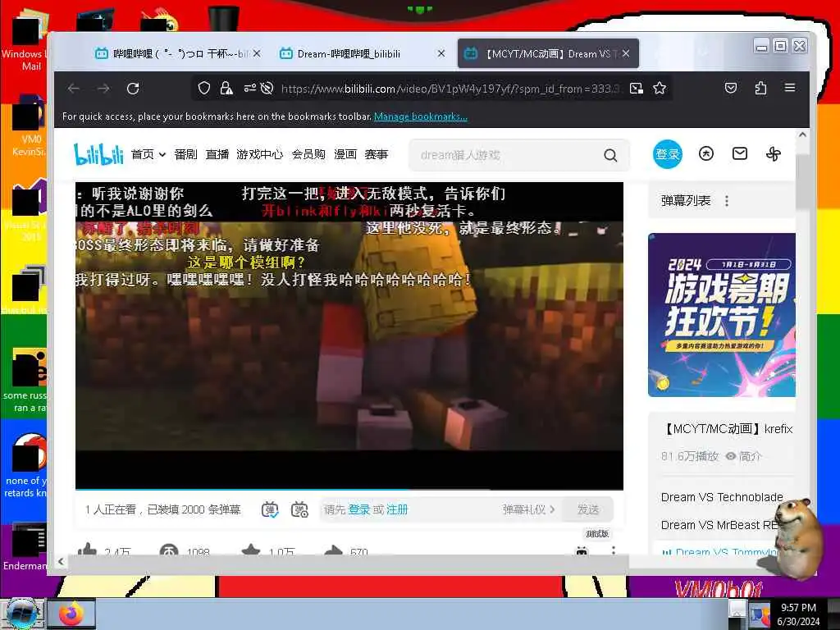Open the tracking protection shield icon
The width and height of the screenshot is (840, 630).
[203, 89]
